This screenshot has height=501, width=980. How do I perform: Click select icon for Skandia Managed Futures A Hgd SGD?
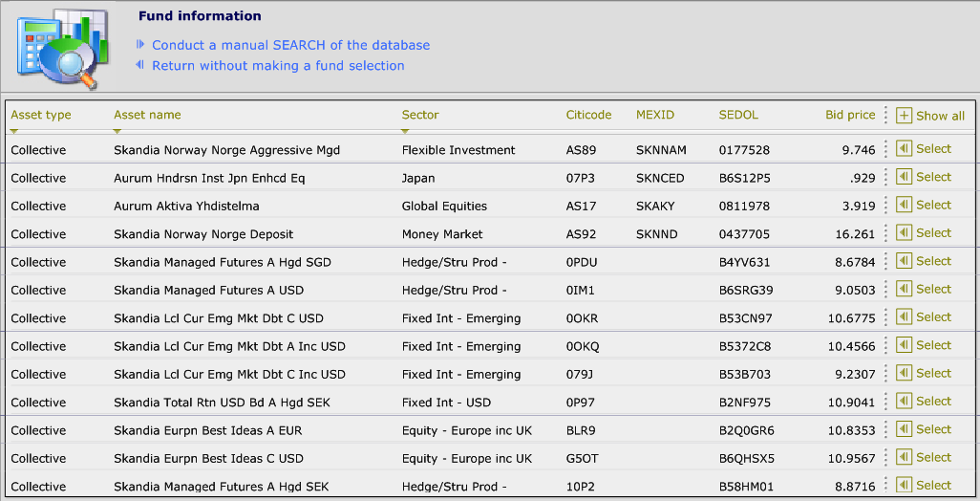point(904,261)
